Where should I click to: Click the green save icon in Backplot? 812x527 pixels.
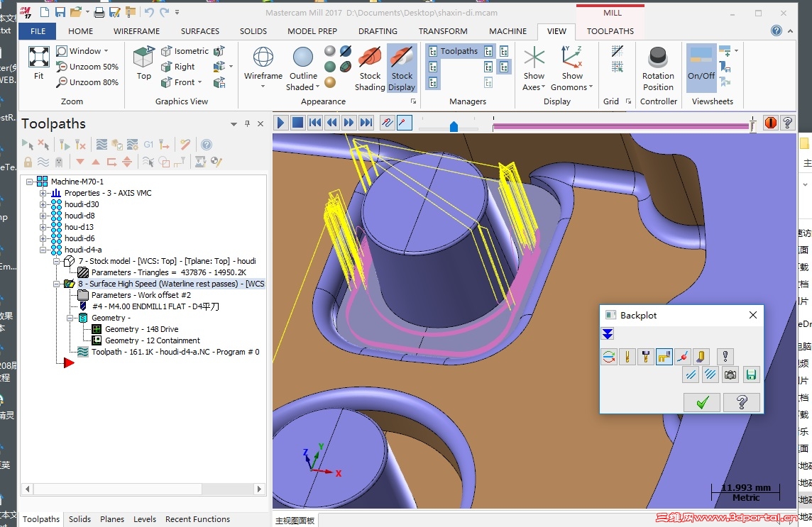point(751,375)
